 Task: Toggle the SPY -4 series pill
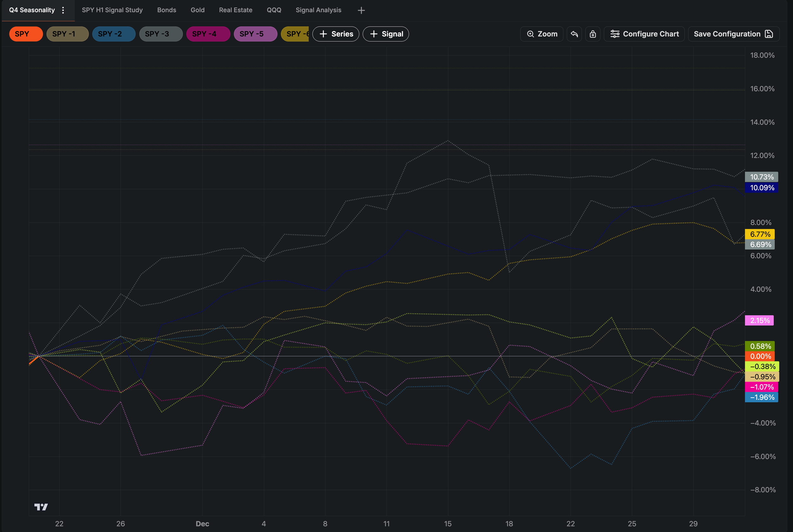pos(208,34)
